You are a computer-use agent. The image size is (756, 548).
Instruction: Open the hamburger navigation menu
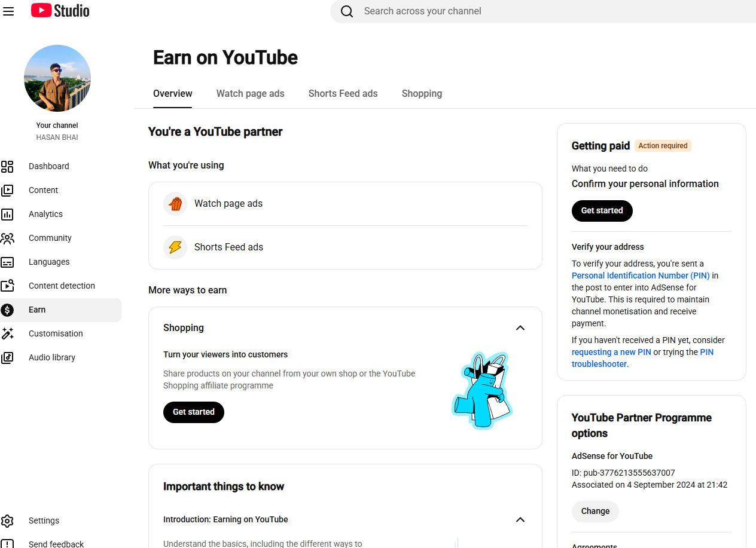8,11
